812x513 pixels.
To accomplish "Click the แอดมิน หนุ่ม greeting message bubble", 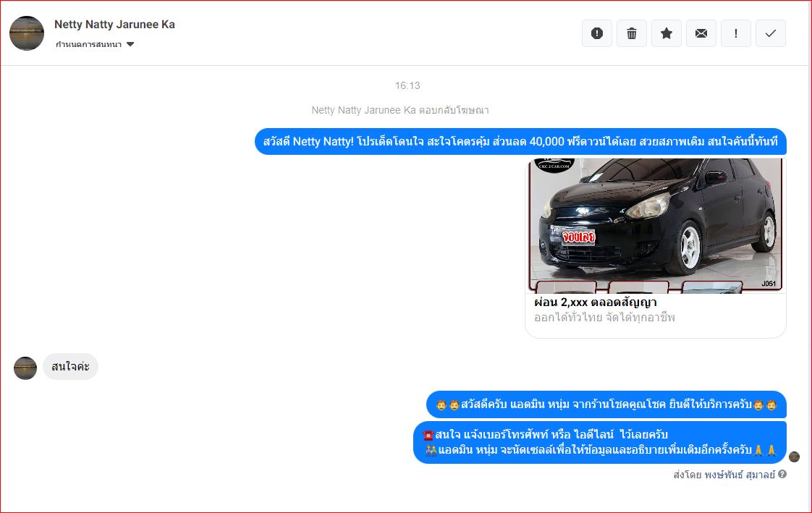I will click(x=606, y=404).
